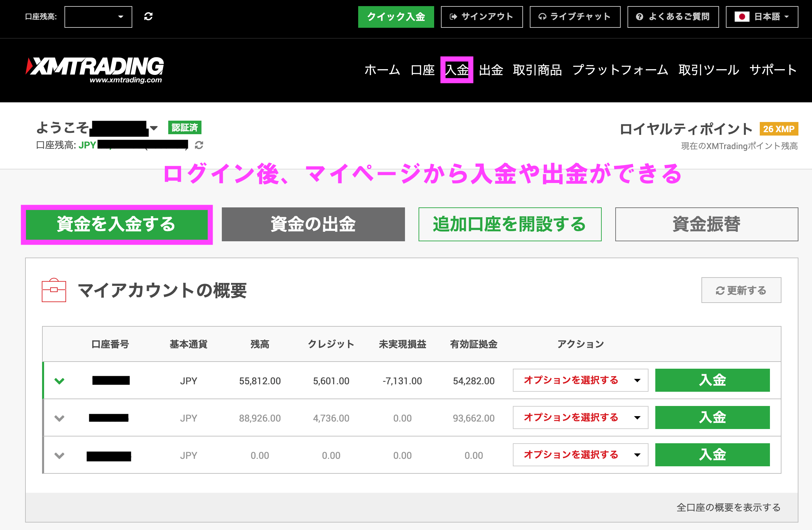
Task: Open オプションを選択する dropdown in the 55,812.00 row
Action: pos(580,380)
